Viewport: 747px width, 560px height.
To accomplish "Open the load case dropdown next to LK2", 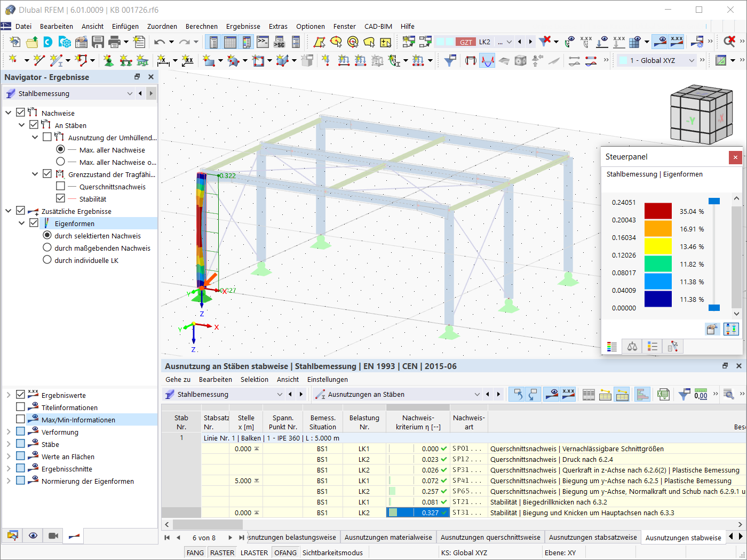I will 509,42.
